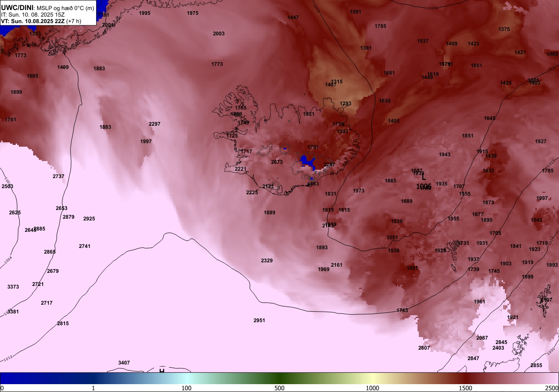The image size is (559, 392).
Task: Click the height value 1537
Action: coord(423,41)
